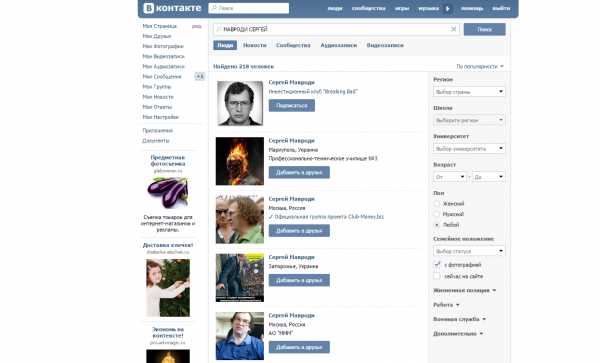Open the country selection dropdown under Регион
Viewport: 600px width, 363px height.
[x=469, y=92]
